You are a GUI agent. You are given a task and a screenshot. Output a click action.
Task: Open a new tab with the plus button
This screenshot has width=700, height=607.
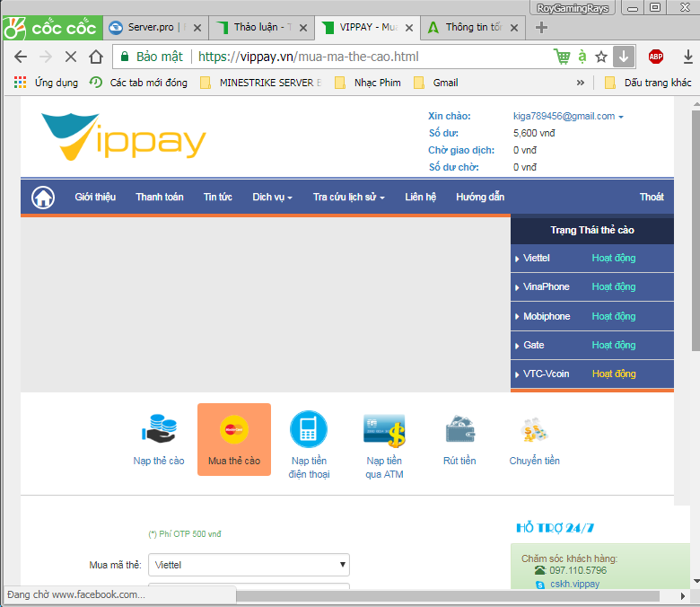click(x=541, y=28)
